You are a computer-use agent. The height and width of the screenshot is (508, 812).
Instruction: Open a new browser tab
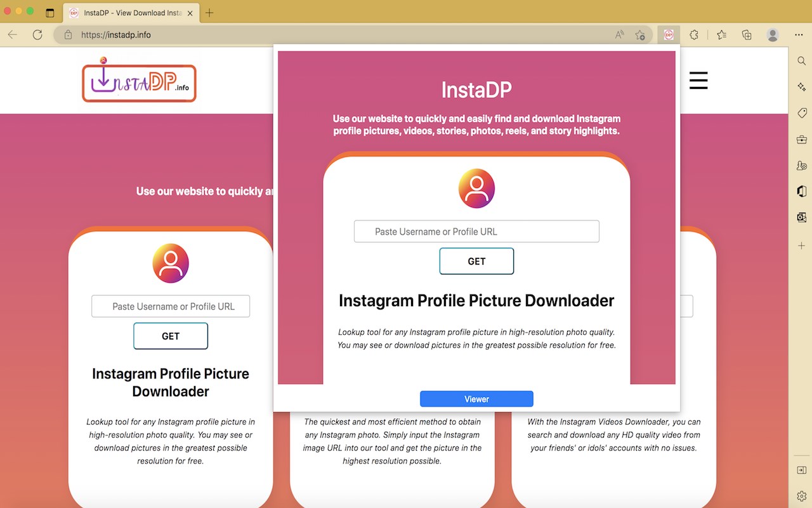(x=209, y=13)
